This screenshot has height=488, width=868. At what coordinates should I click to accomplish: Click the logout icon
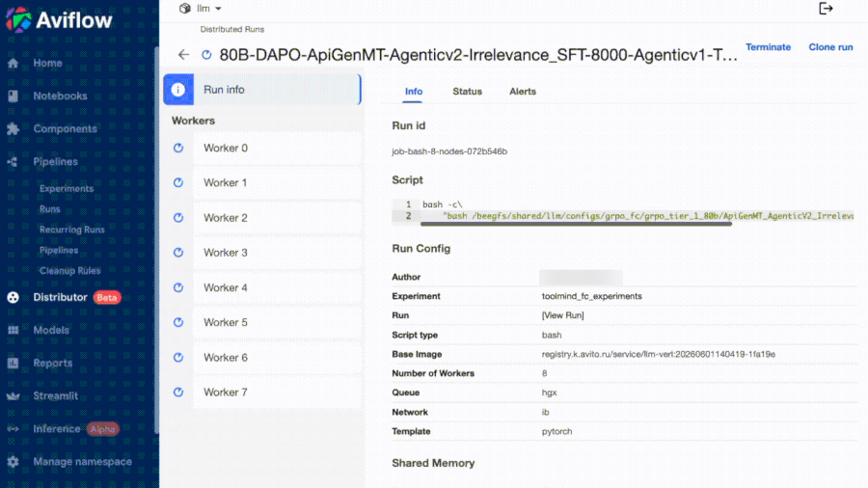tap(826, 9)
